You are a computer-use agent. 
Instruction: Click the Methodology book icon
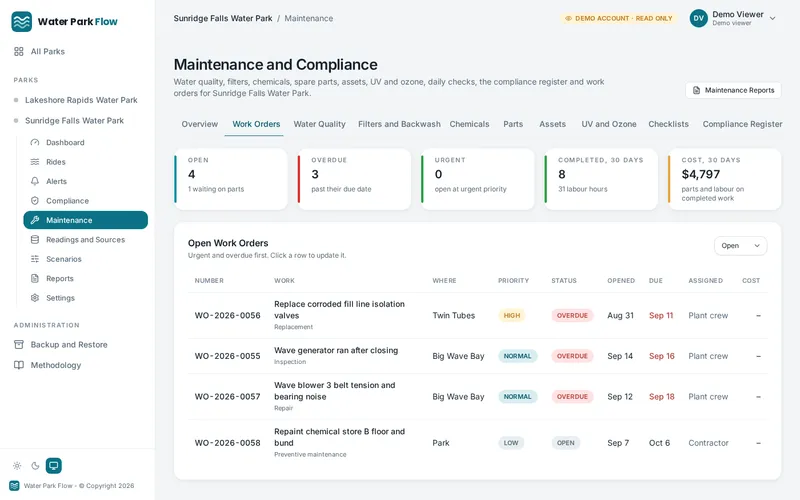(19, 365)
